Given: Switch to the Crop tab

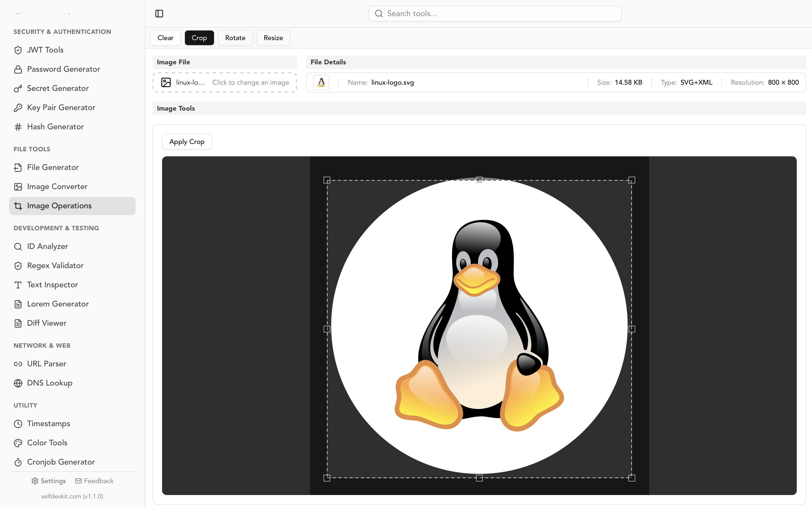Looking at the screenshot, I should coord(199,38).
